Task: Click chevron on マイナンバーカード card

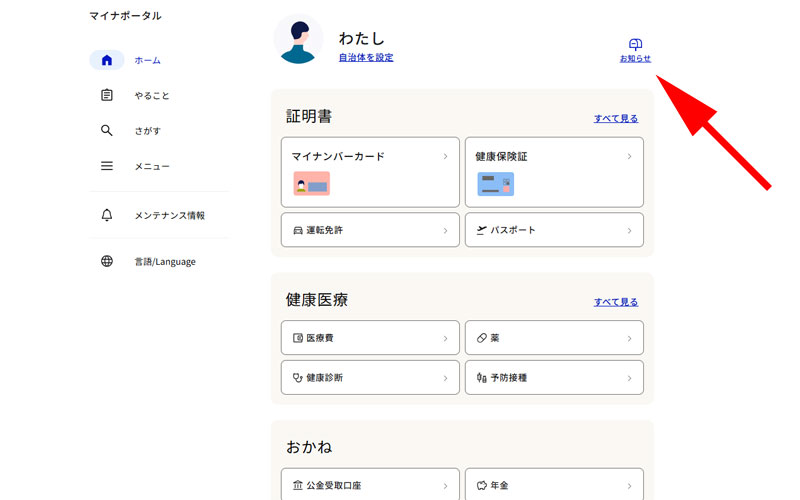Action: click(x=445, y=157)
